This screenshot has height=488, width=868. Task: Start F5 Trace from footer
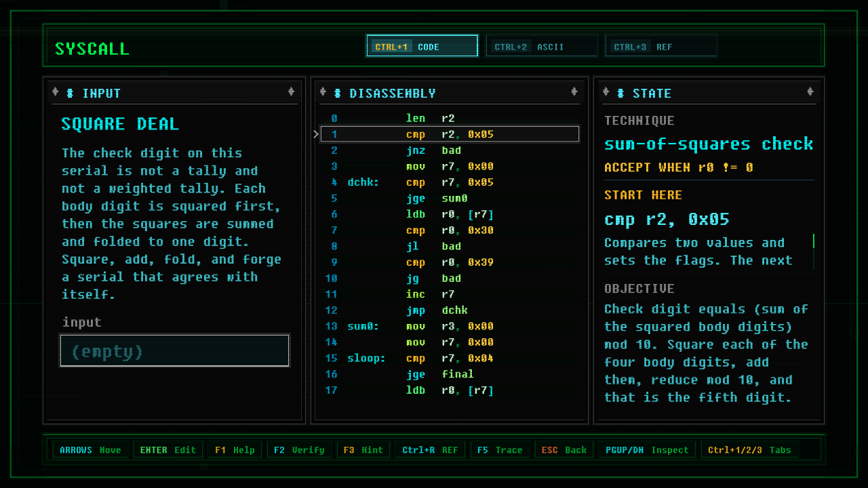click(x=500, y=449)
